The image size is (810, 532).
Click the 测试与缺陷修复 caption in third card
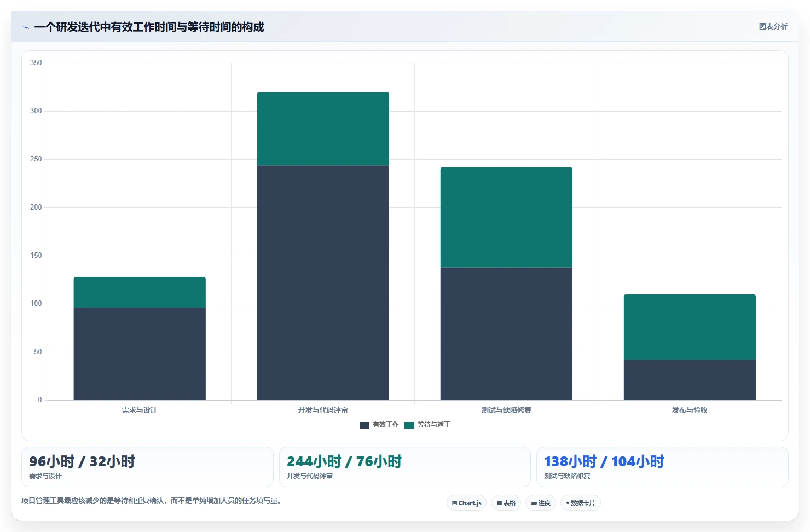click(567, 476)
